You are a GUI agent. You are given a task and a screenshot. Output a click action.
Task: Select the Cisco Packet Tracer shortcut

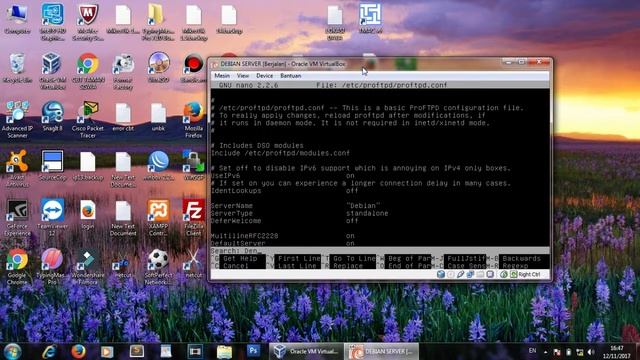coord(88,119)
